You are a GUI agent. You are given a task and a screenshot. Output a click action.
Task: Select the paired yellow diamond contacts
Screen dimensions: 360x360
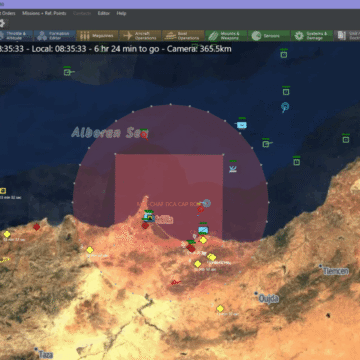pyautogui.click(x=211, y=257)
